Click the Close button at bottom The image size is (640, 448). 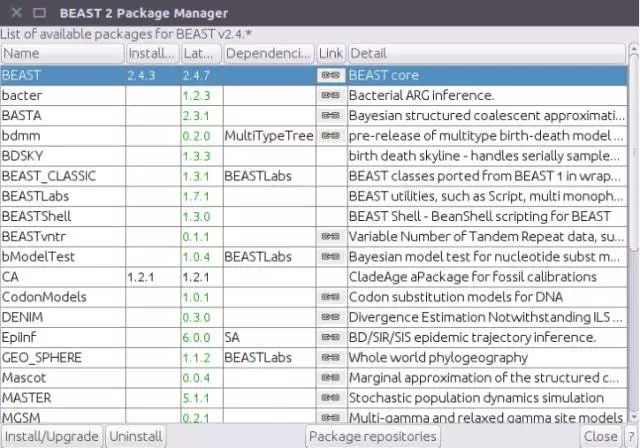coord(600,437)
